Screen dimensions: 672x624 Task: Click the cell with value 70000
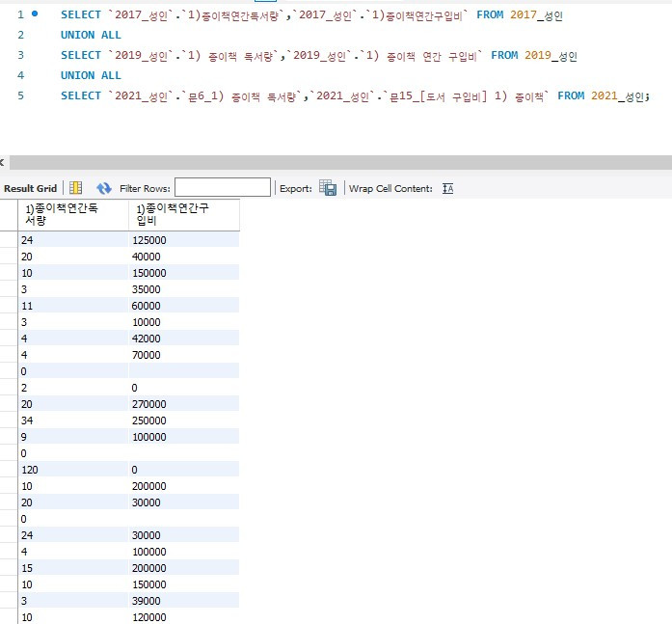click(x=184, y=355)
